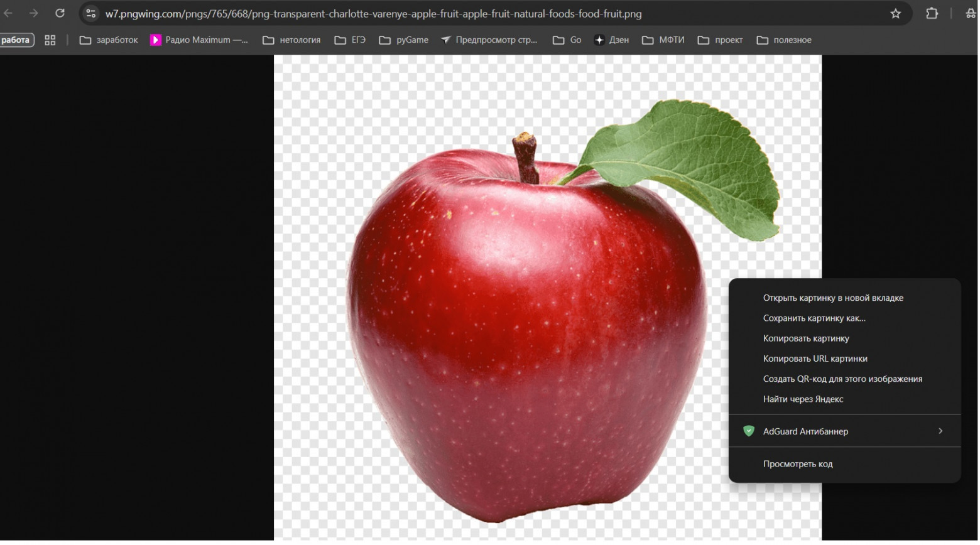This screenshot has width=980, height=545.
Task: Click the Радио Maximum pink favicon
Action: point(155,40)
